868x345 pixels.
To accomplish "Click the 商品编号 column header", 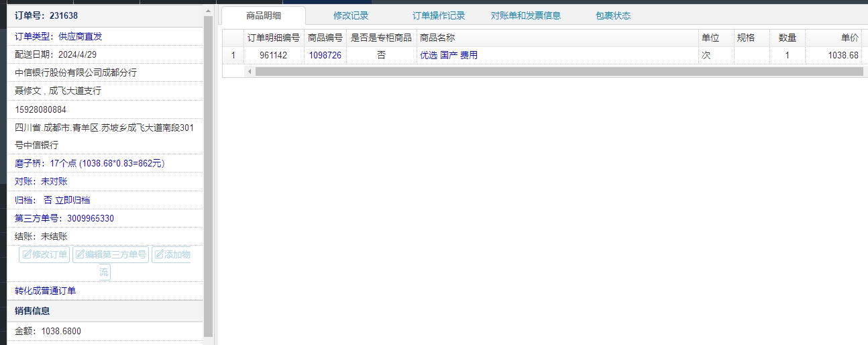I will pyautogui.click(x=325, y=38).
